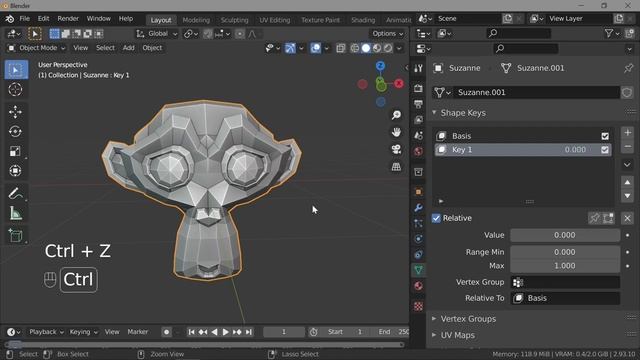Add a new shape key plus button

point(628,133)
